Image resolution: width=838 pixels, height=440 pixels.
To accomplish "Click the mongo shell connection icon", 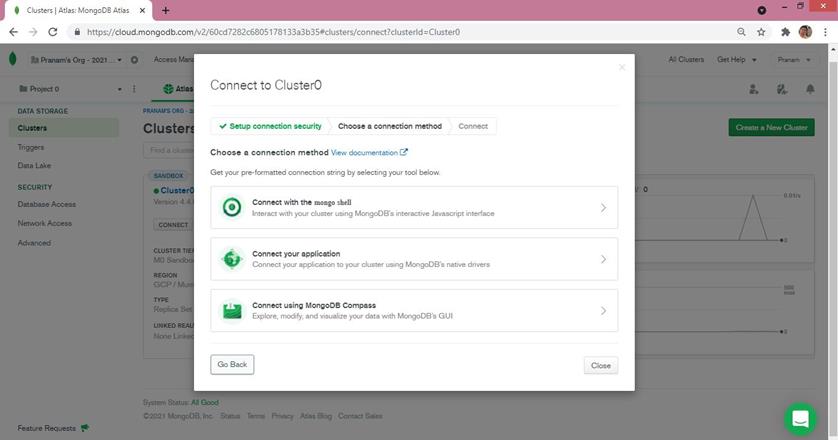I will point(232,207).
